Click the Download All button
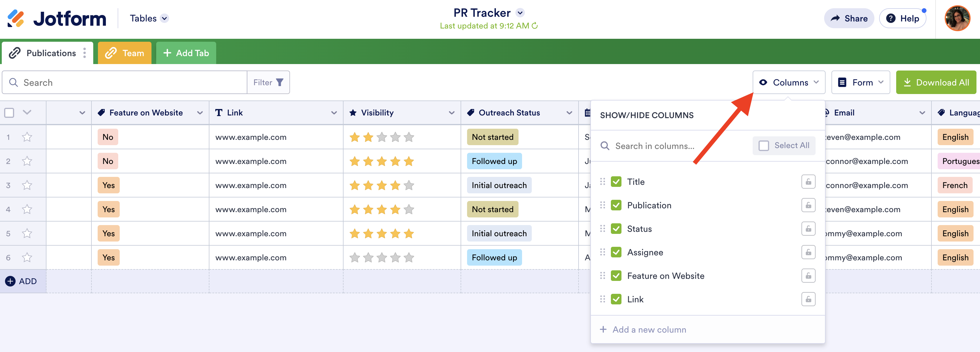980x352 pixels. (936, 82)
